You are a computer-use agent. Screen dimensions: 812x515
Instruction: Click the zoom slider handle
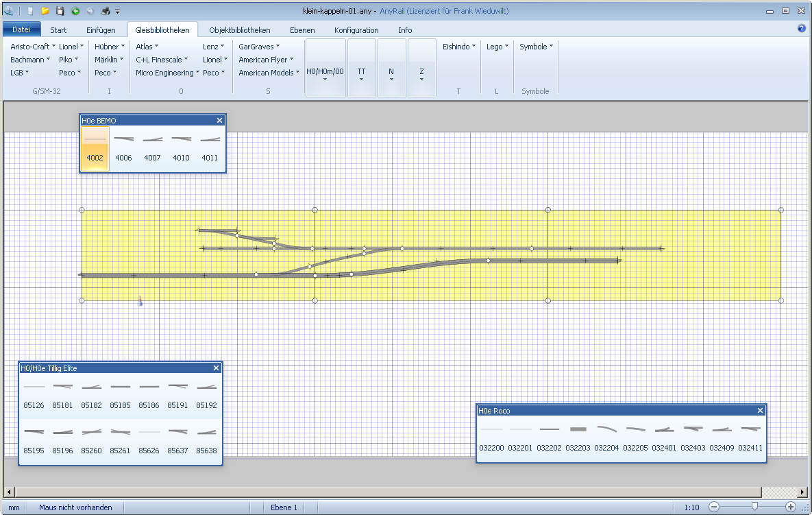pos(754,507)
